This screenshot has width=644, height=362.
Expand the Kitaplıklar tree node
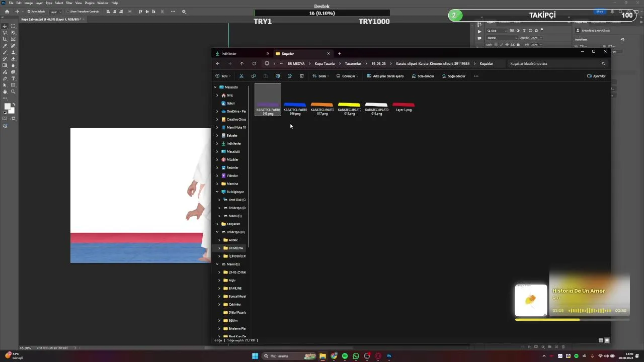coord(217,224)
